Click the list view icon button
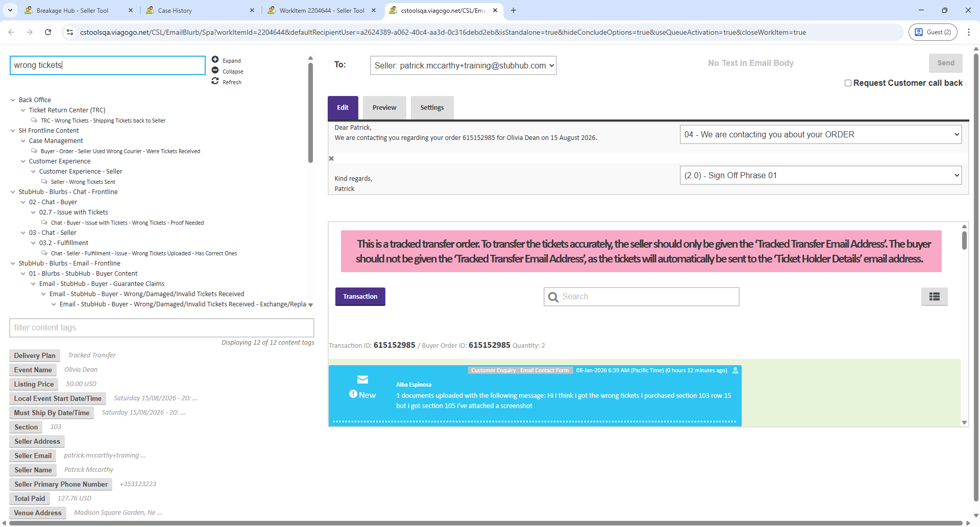Viewport: 980px width, 527px height. (934, 297)
